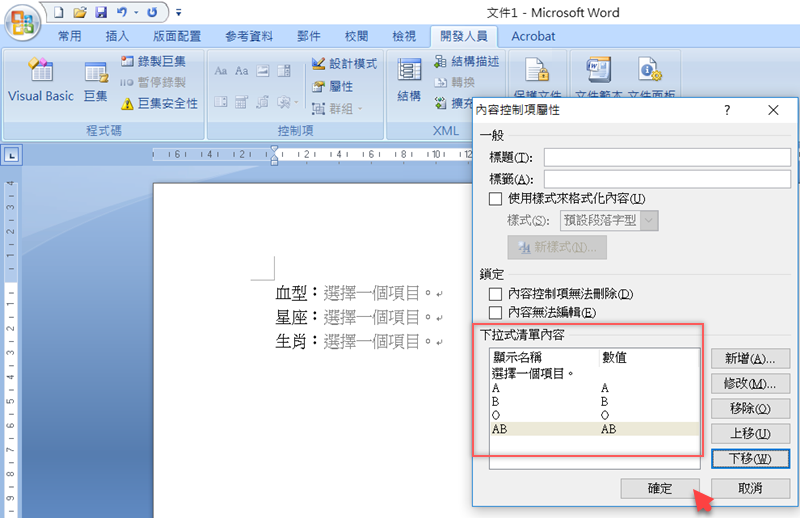Select list entry O
The image size is (800, 518).
pyautogui.click(x=595, y=415)
